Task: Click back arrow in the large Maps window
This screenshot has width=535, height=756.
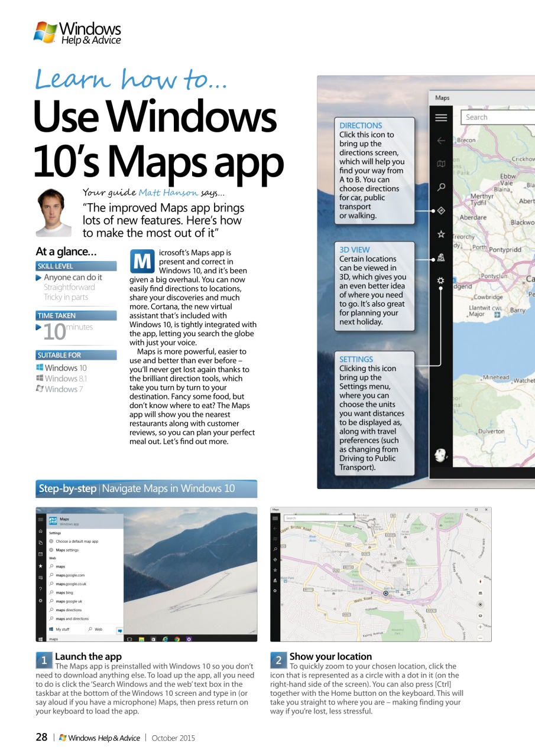Action: coord(441,141)
